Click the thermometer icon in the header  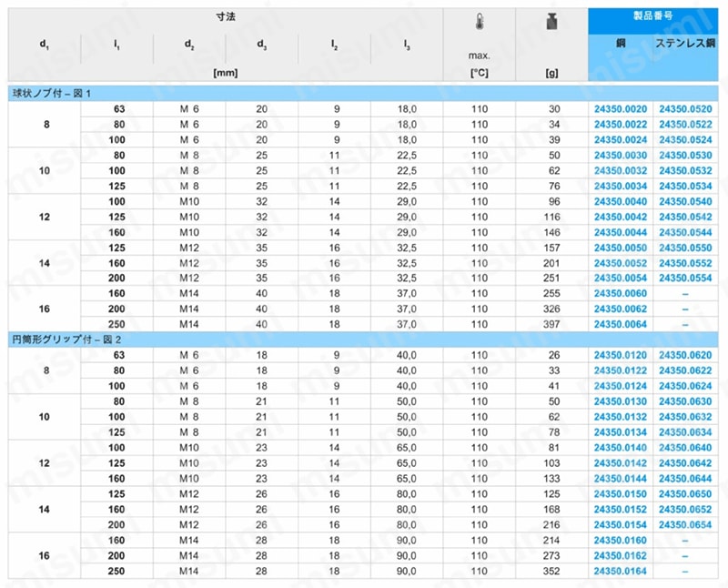click(480, 21)
